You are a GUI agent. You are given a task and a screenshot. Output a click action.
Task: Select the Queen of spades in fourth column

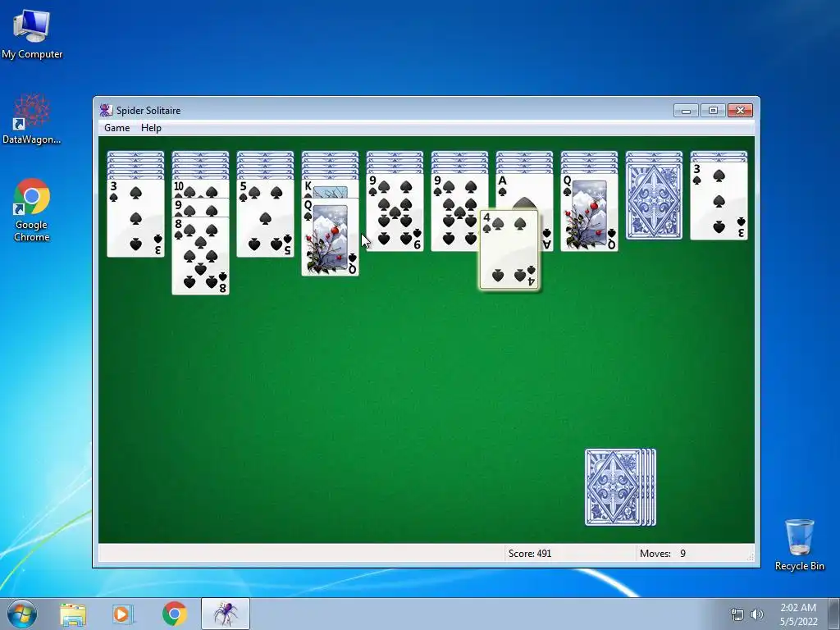(330, 237)
